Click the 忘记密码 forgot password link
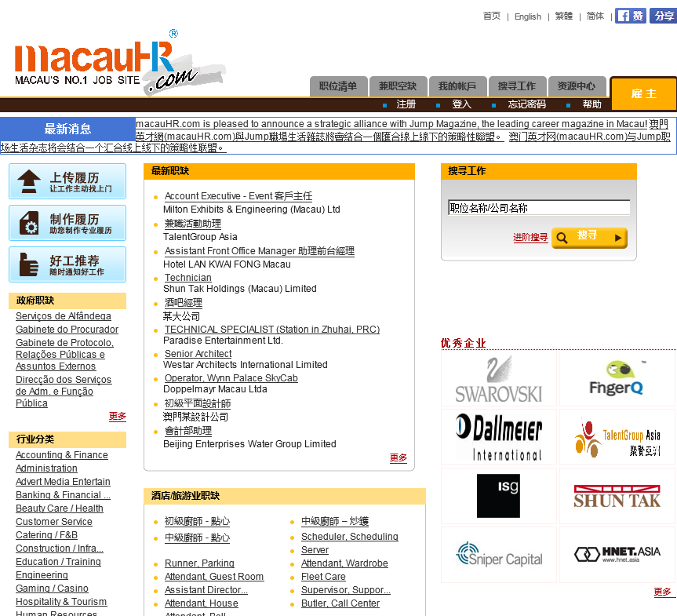677x616 pixels. coord(526,104)
